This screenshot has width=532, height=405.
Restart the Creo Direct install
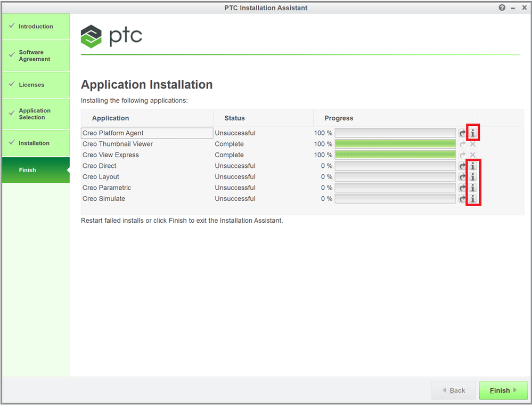click(462, 166)
